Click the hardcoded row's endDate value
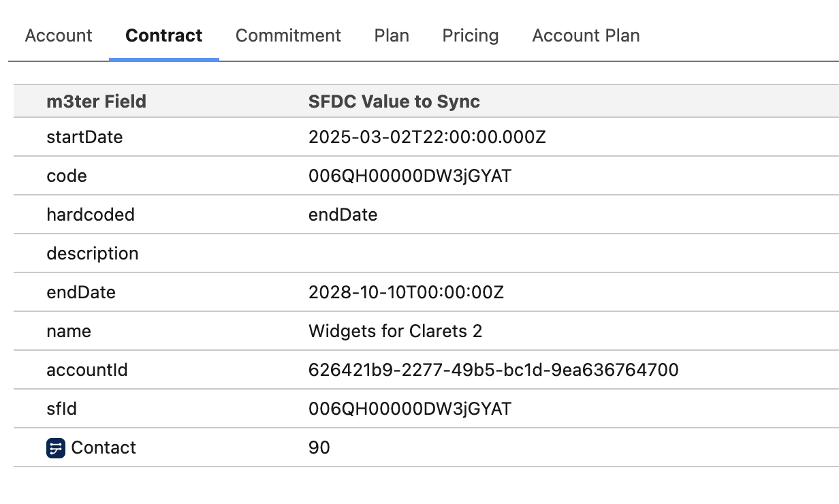 [x=343, y=215]
